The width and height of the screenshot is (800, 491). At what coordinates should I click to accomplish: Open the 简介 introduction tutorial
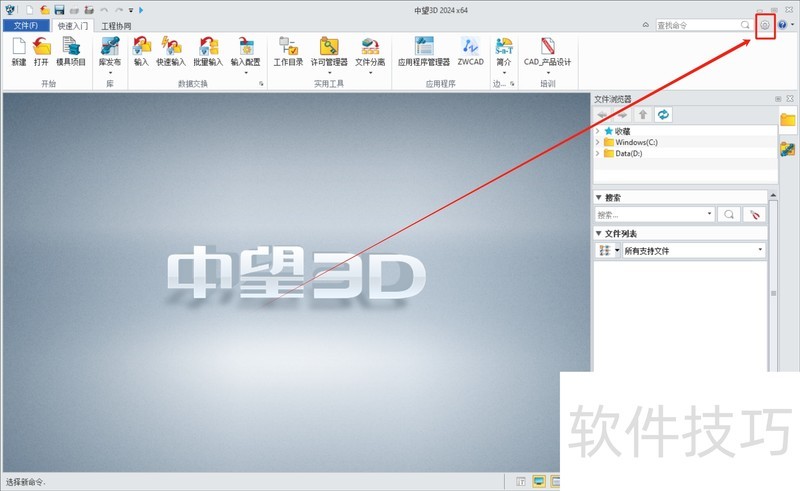[504, 51]
